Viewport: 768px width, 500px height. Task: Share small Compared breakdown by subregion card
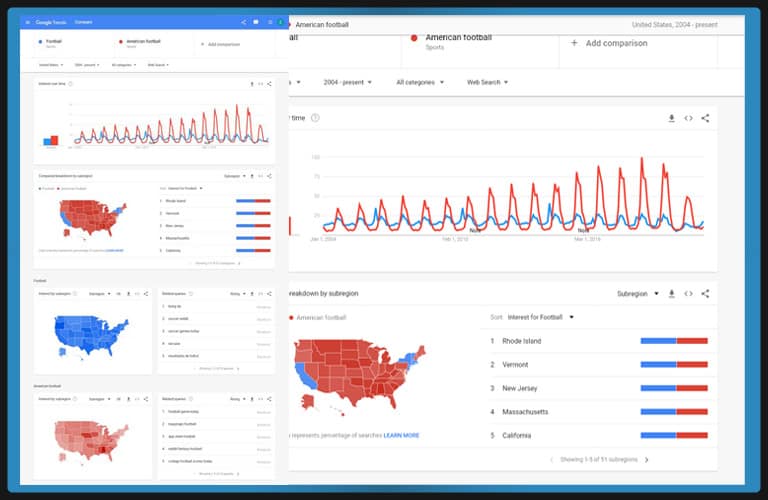[x=269, y=176]
